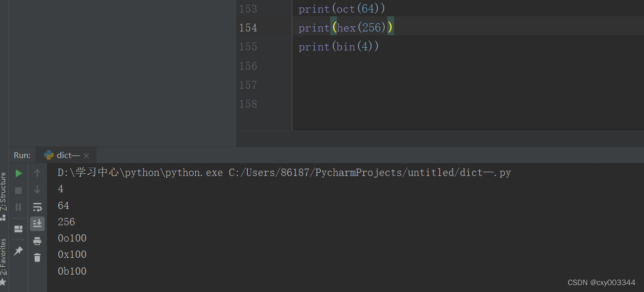Click line number 156 in gutter
The image size is (644, 292).
[248, 66]
